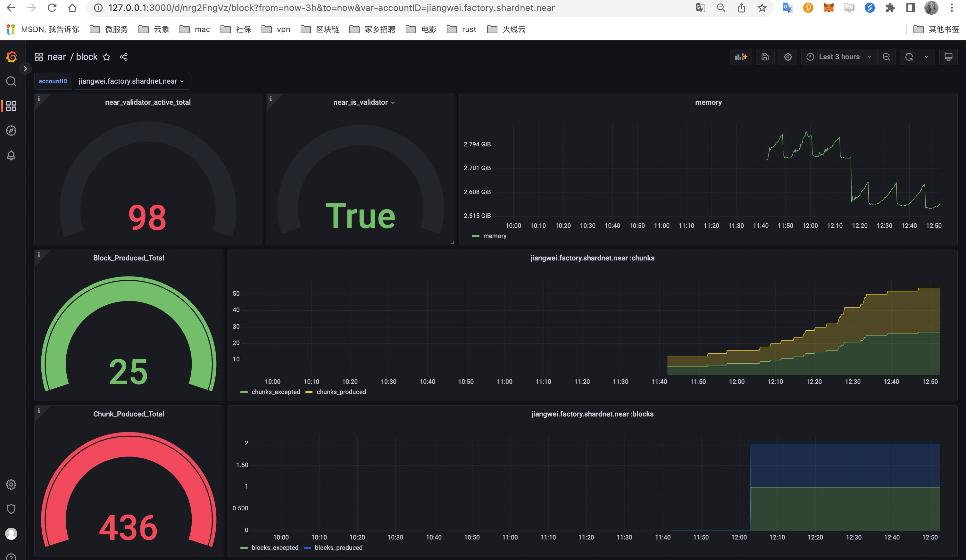966x560 pixels.
Task: Open near_is_validator panel menu
Action: coord(364,102)
